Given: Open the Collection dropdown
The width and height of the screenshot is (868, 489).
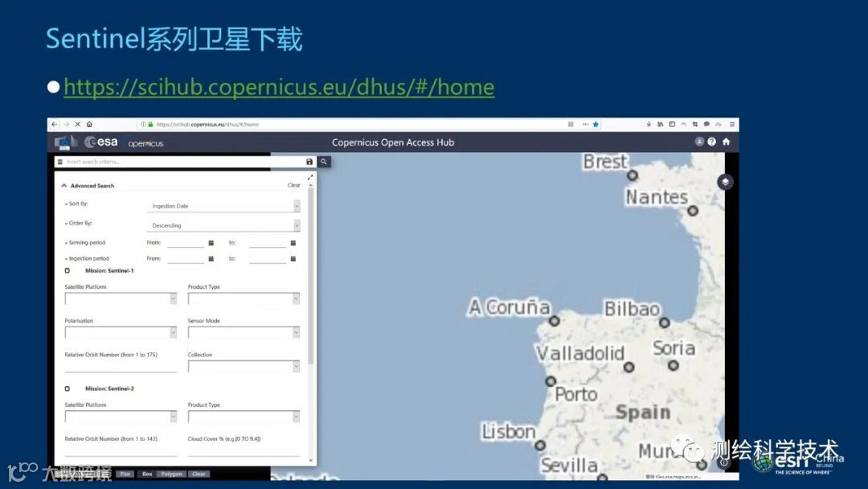Looking at the screenshot, I should 244,366.
